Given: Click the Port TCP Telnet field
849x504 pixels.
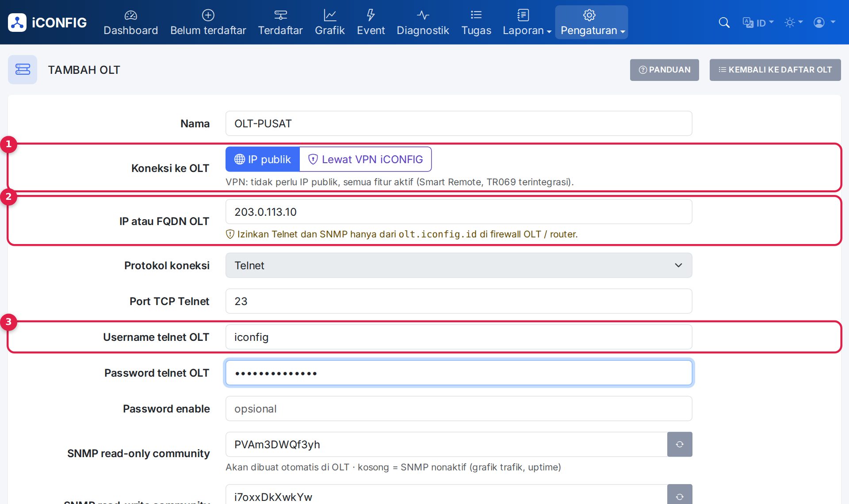Looking at the screenshot, I should (x=459, y=301).
